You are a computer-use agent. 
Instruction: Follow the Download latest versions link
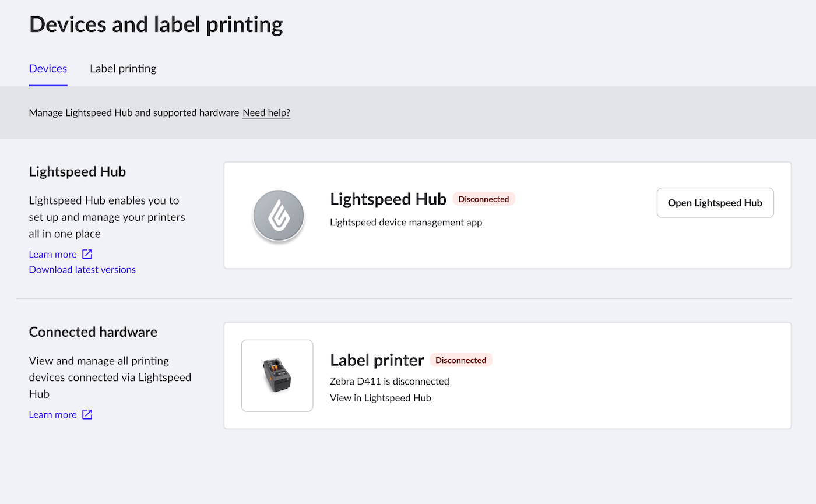82,270
